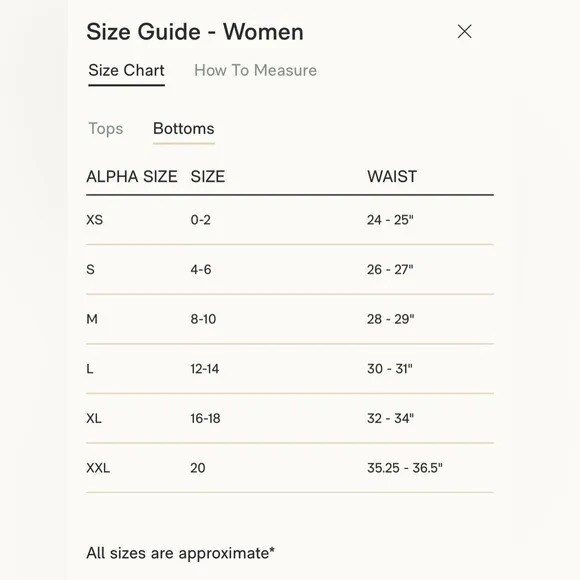The image size is (580, 580).
Task: Click the 16-18 numeric size cell
Action: 205,418
